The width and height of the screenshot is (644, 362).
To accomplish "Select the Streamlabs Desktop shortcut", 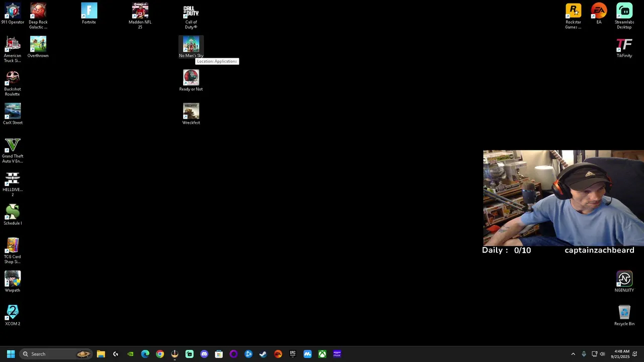I will coord(624,16).
